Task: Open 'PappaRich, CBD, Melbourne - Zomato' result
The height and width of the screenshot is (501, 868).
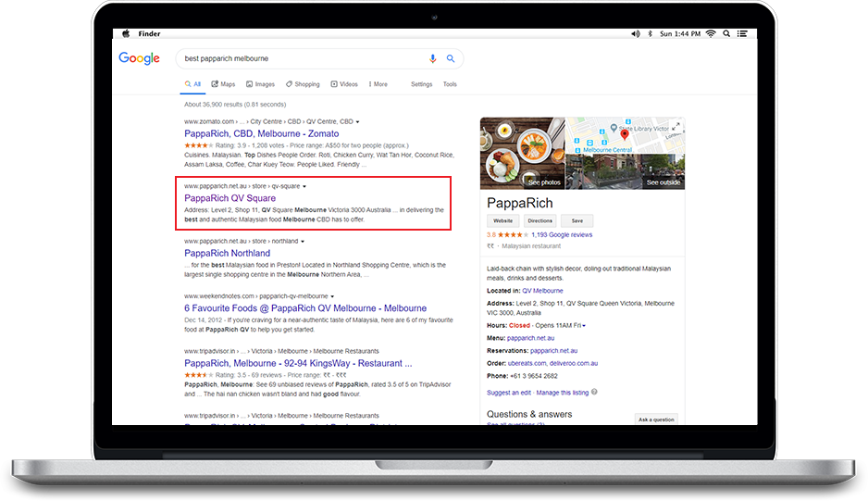Action: click(261, 133)
